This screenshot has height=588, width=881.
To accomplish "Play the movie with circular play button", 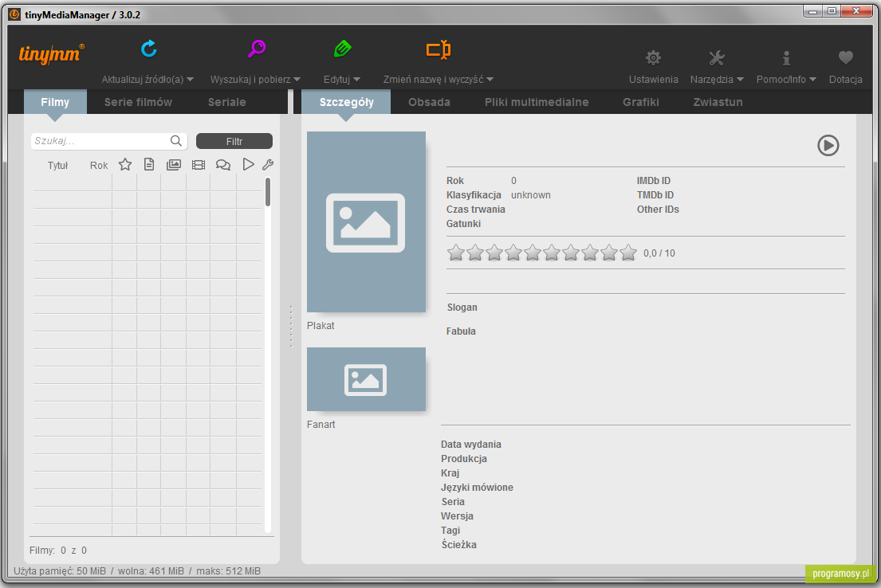I will point(828,146).
